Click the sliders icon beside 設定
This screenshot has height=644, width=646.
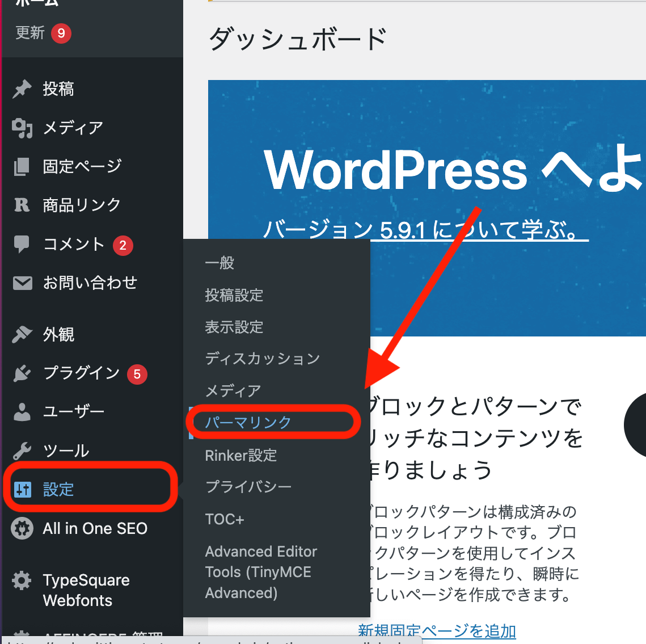click(23, 490)
